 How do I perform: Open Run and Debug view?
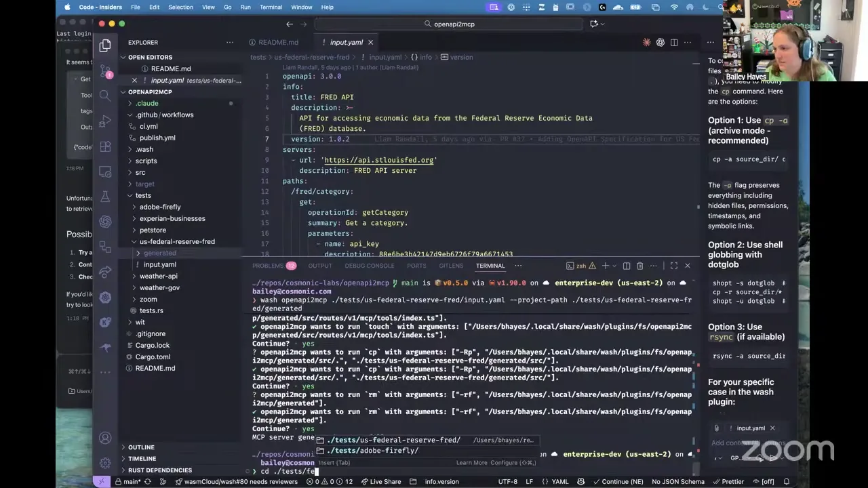(105, 121)
